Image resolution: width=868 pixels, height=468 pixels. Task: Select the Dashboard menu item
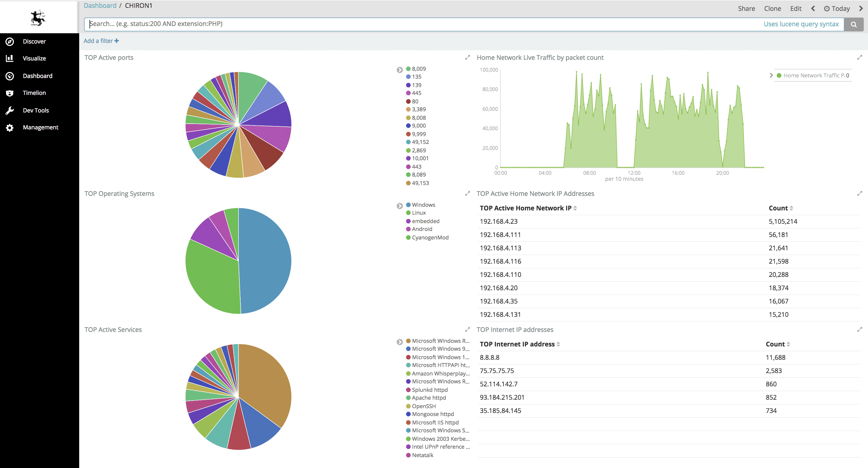(x=37, y=76)
